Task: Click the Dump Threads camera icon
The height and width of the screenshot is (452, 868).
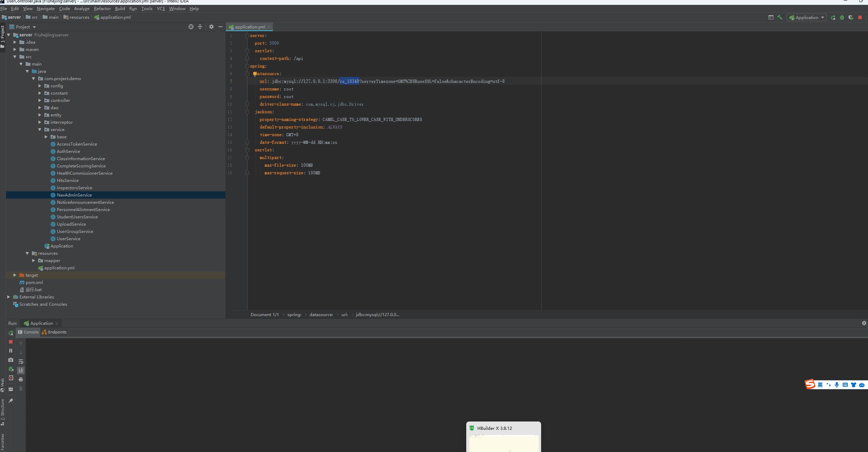Action: (x=11, y=360)
